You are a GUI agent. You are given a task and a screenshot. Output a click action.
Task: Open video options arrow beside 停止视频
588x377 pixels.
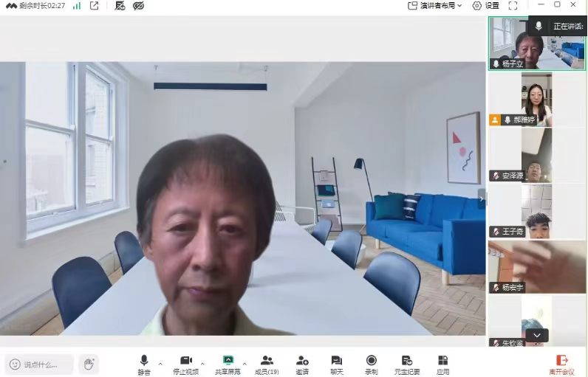(202, 364)
